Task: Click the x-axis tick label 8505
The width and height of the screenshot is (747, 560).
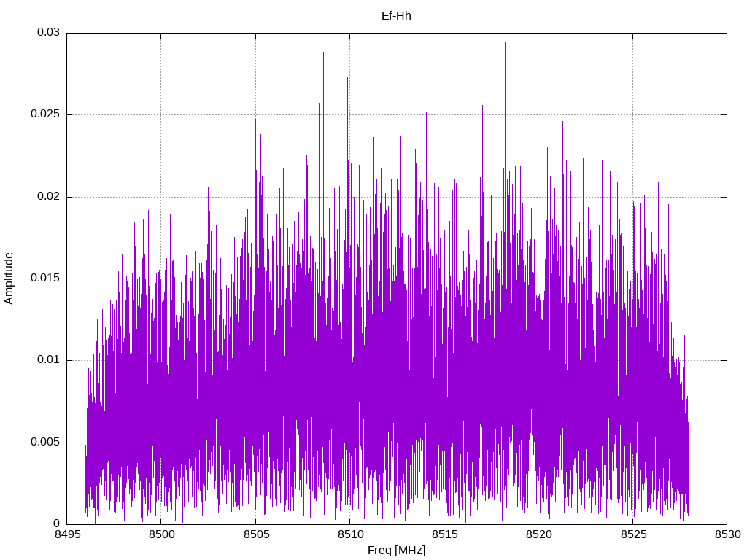Action: tap(255, 534)
